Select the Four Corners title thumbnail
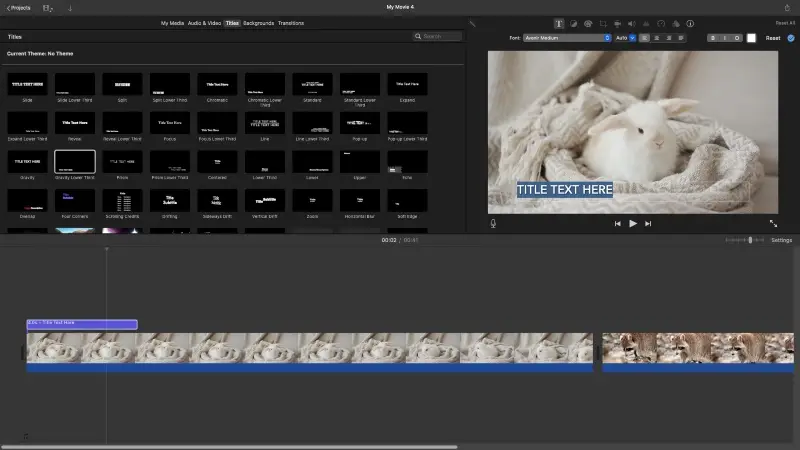This screenshot has height=450, width=800. pyautogui.click(x=75, y=201)
